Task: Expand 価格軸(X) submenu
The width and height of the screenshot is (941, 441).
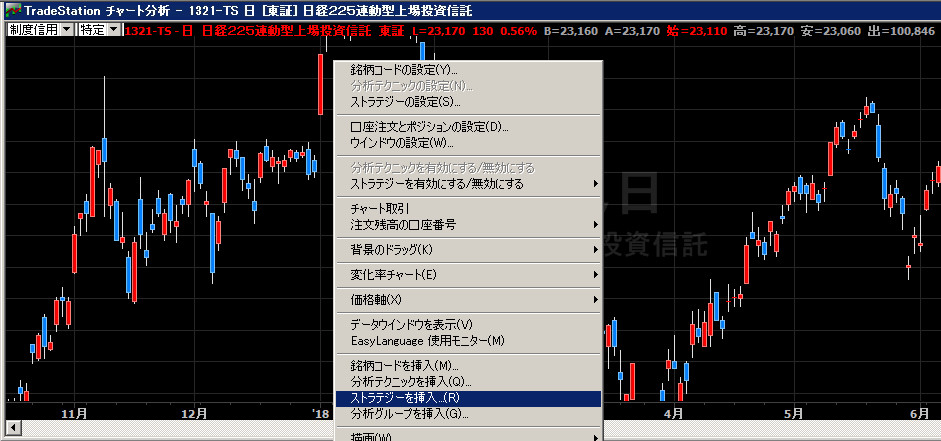Action: [x=468, y=299]
